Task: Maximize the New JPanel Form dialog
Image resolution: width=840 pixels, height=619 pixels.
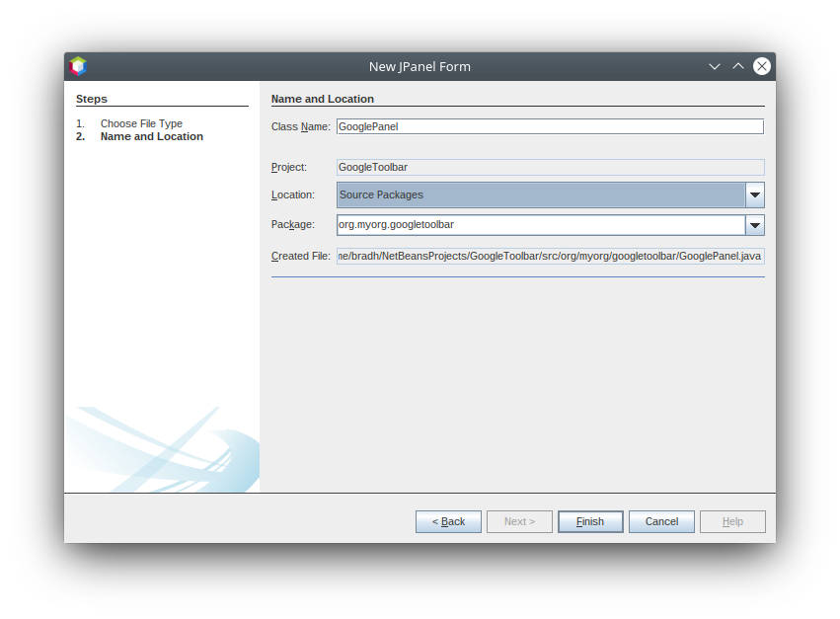Action: [738, 66]
